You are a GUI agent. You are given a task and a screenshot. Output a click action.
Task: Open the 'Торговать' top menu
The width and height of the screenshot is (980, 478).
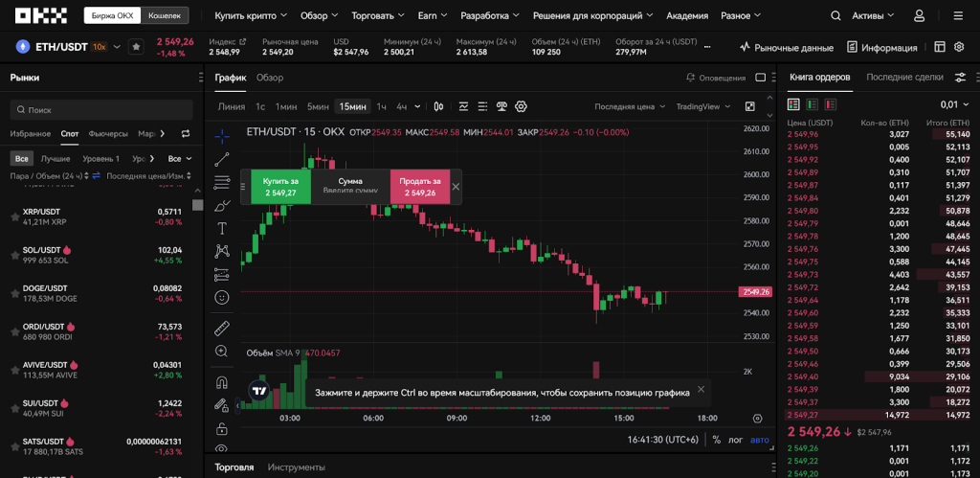(x=376, y=16)
